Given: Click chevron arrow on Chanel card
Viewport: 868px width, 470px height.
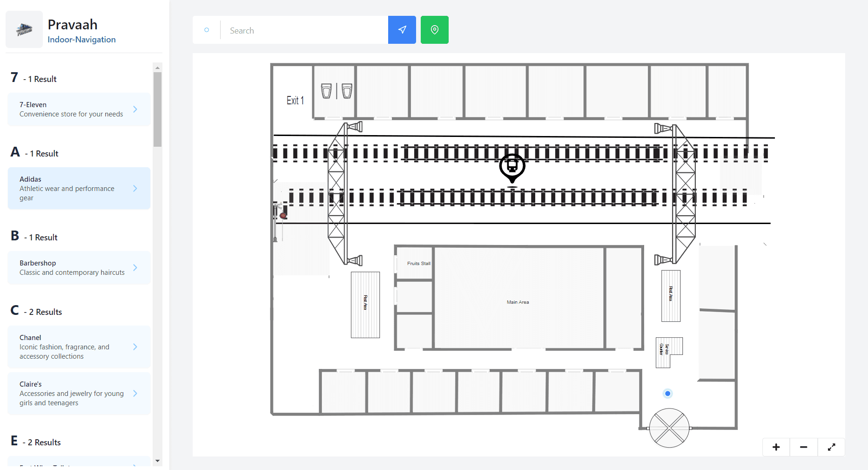Looking at the screenshot, I should click(x=135, y=347).
